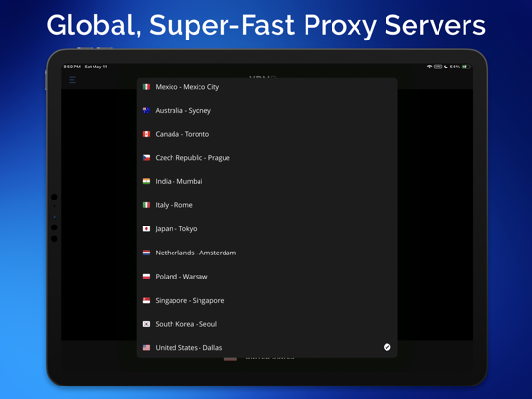532x399 pixels.
Task: Click the Wi-Fi status icon
Action: point(429,66)
